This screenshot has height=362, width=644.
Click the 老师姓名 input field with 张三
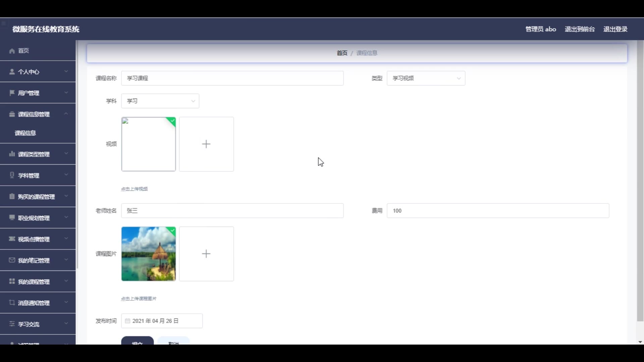(232, 211)
